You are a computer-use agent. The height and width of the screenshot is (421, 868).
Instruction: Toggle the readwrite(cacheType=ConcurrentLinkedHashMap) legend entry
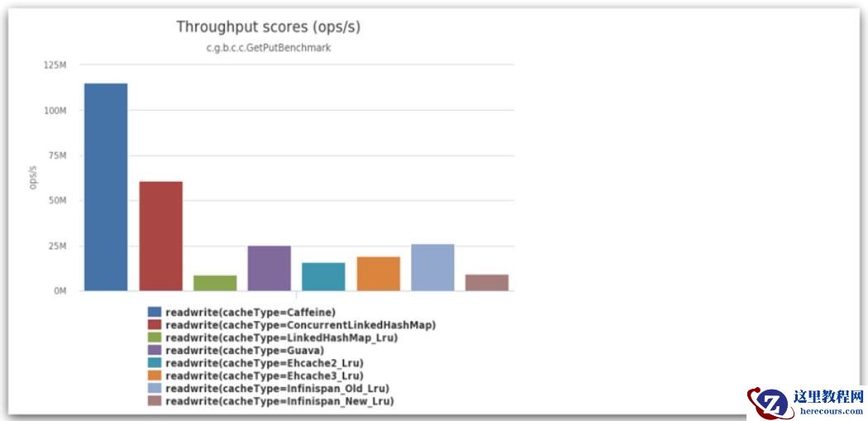[x=300, y=325]
